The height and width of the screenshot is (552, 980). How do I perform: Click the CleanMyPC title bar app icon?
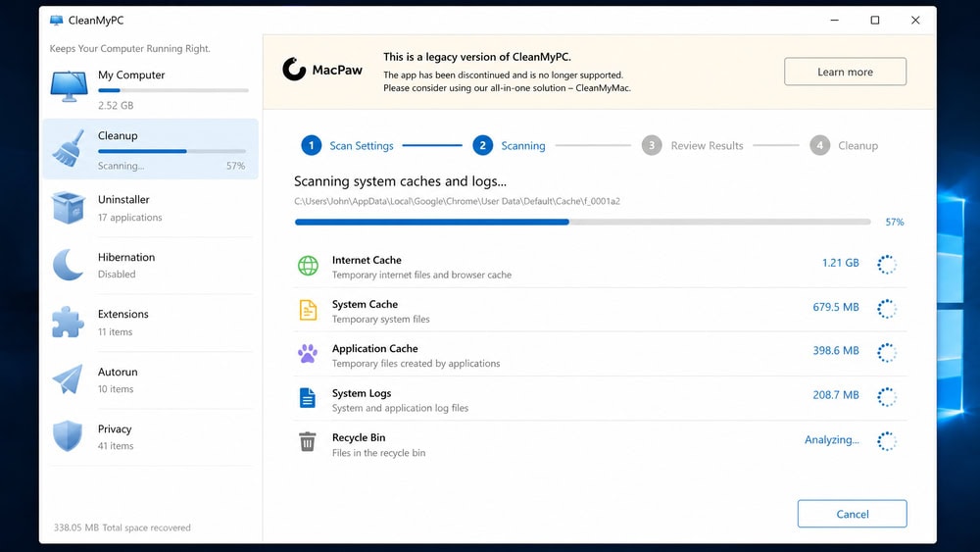coord(56,20)
